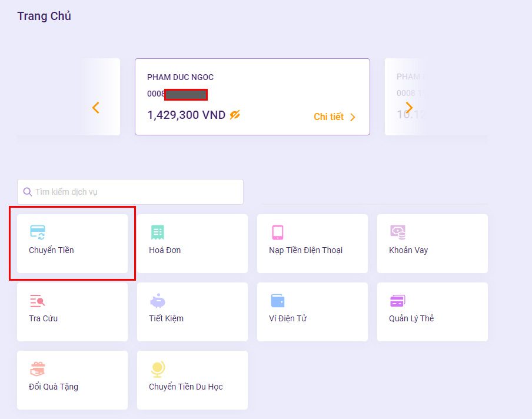Click the Tra Cứu lookup icon
This screenshot has height=419, width=532.
pyautogui.click(x=38, y=301)
